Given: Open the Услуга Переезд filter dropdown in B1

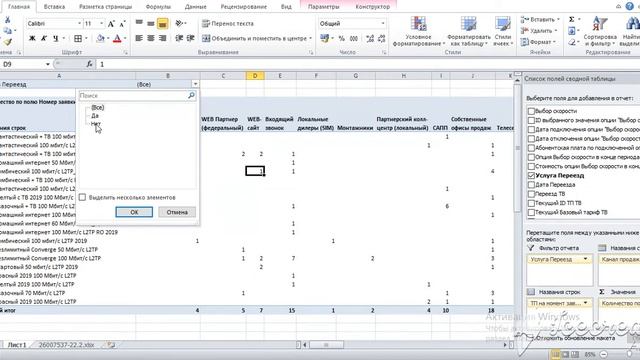Looking at the screenshot, I should point(195,84).
